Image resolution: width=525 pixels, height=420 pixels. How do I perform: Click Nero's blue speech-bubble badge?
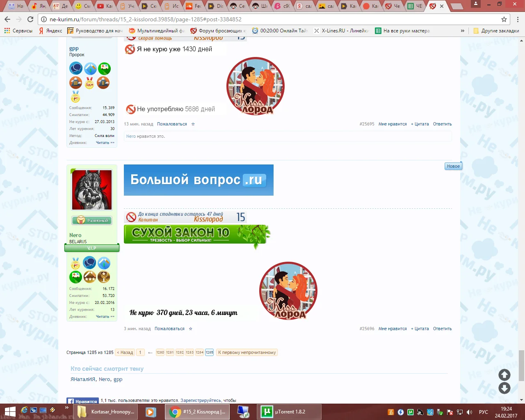[89, 263]
